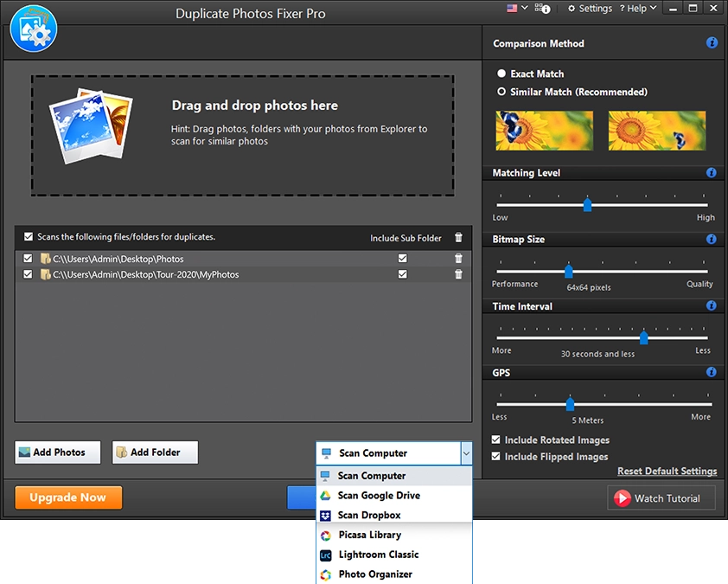Click the Dropbox icon in list
The width and height of the screenshot is (728, 584).
coord(325,516)
